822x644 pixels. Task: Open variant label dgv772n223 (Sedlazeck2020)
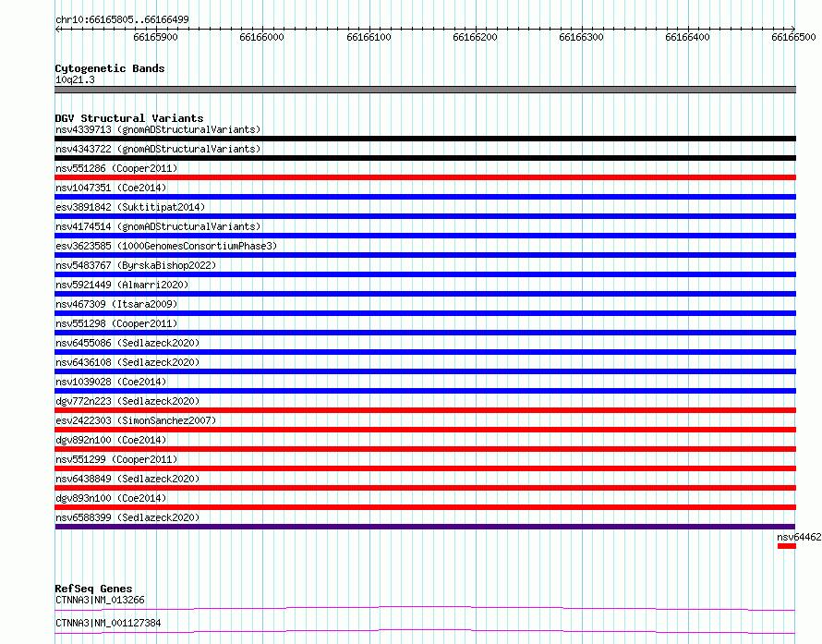click(127, 401)
